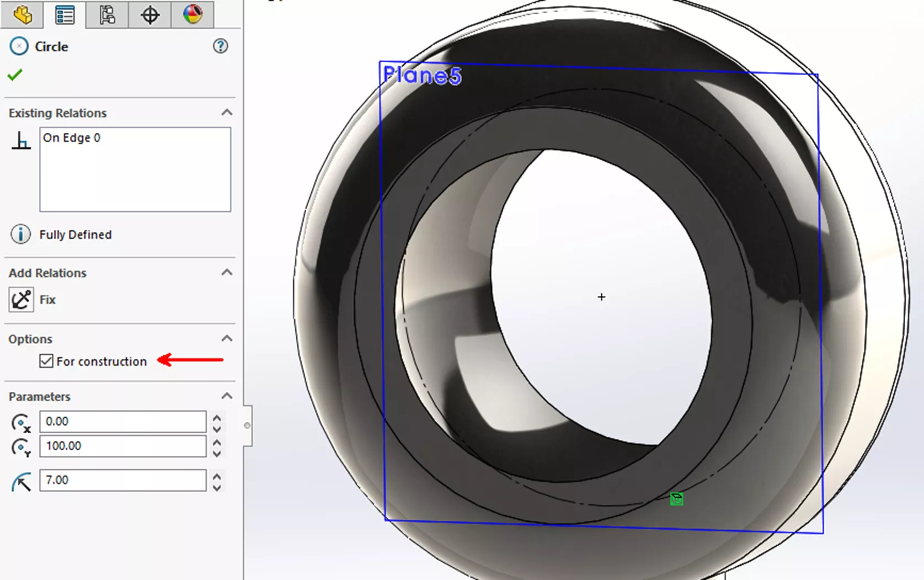The height and width of the screenshot is (580, 924).
Task: Open the PropertyManager tab
Action: pos(64,15)
